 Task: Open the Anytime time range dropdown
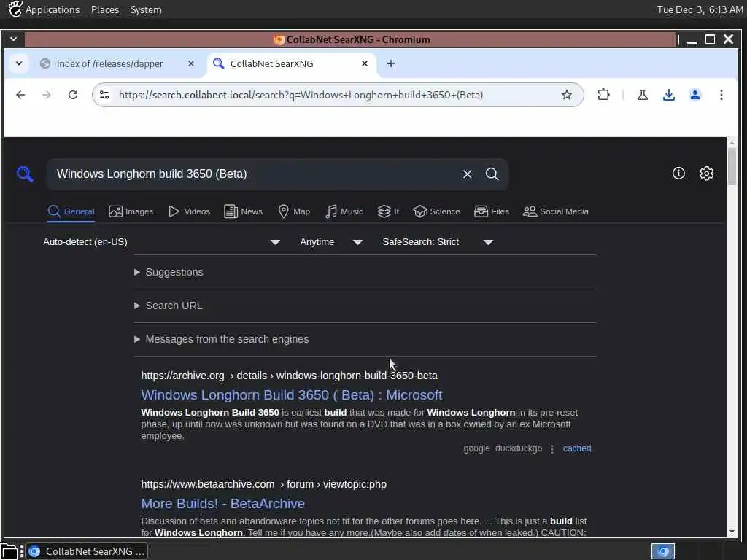point(331,242)
